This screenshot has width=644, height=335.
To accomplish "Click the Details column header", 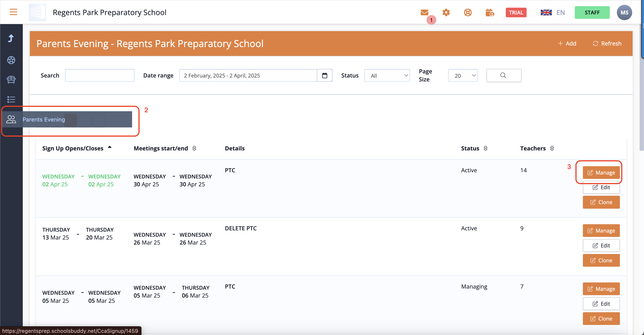I will click(x=235, y=148).
